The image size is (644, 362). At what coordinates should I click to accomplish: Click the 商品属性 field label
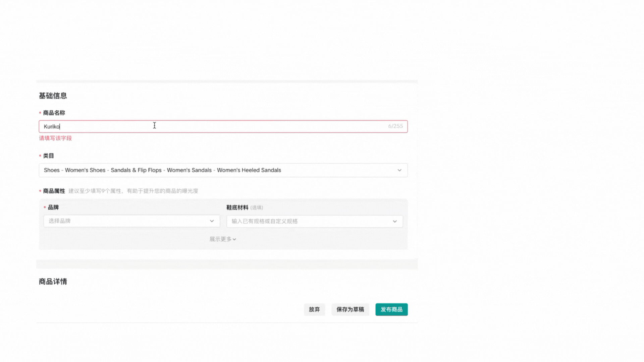coord(54,191)
